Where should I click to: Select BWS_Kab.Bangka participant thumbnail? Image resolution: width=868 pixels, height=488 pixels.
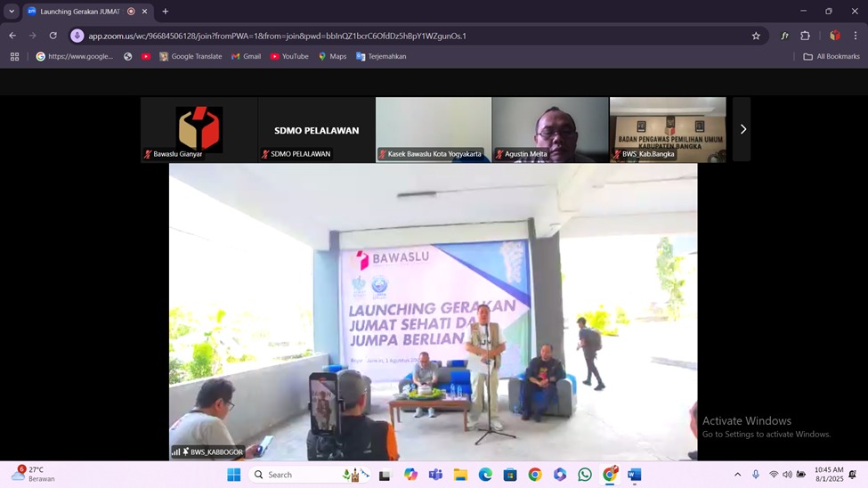[668, 130]
